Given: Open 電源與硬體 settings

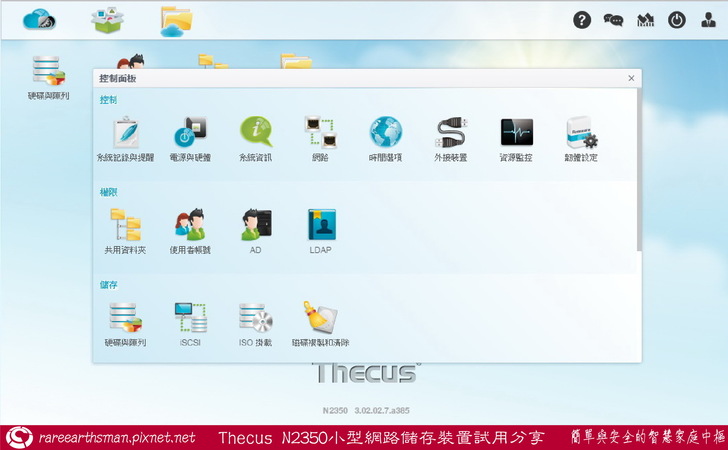Looking at the screenshot, I should tap(190, 138).
